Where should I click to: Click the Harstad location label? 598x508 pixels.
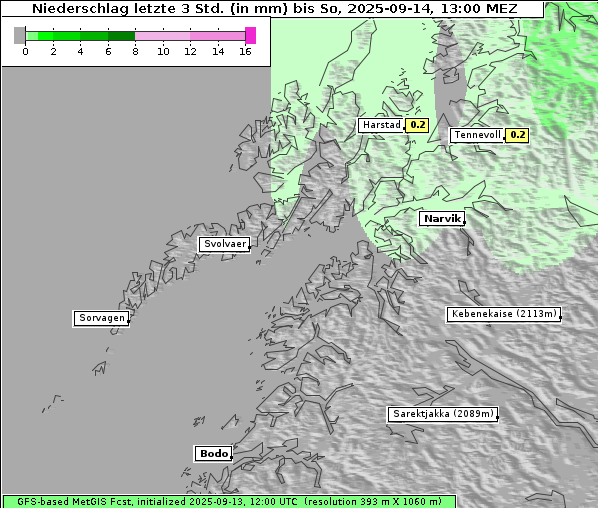tap(381, 125)
